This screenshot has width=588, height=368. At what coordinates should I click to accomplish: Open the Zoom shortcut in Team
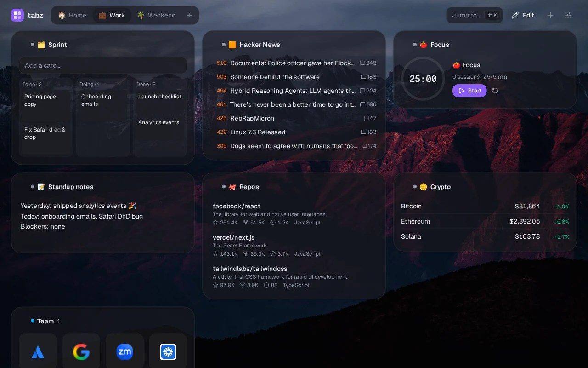(124, 352)
